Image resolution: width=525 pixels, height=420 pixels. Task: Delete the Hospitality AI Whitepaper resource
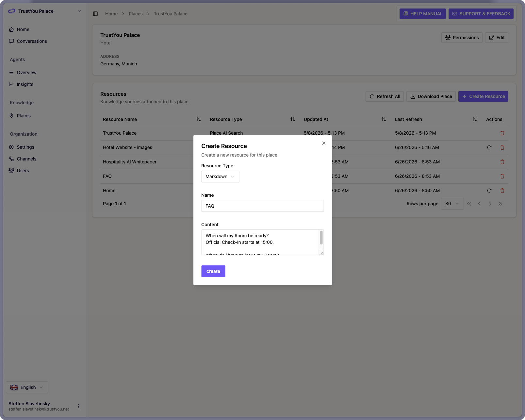[502, 162]
